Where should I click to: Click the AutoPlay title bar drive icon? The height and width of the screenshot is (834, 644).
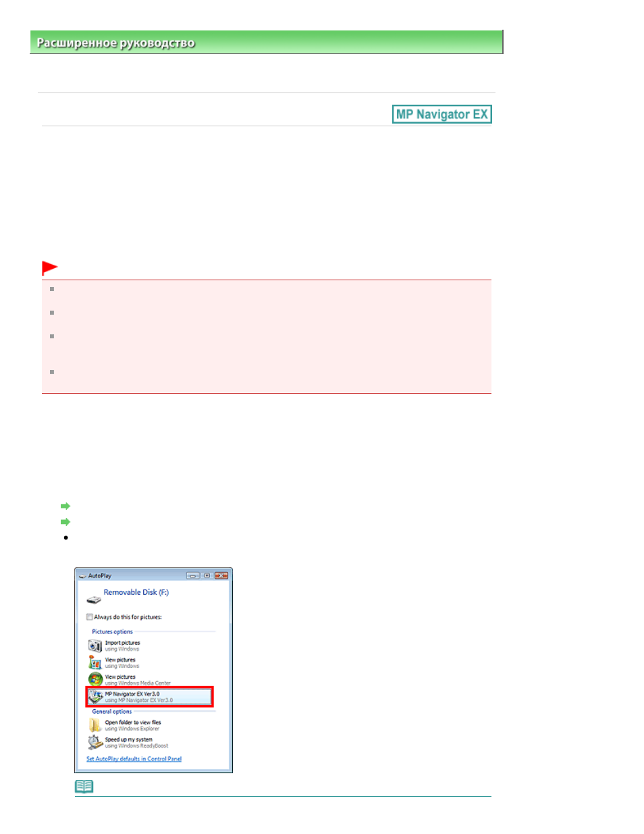(x=82, y=576)
